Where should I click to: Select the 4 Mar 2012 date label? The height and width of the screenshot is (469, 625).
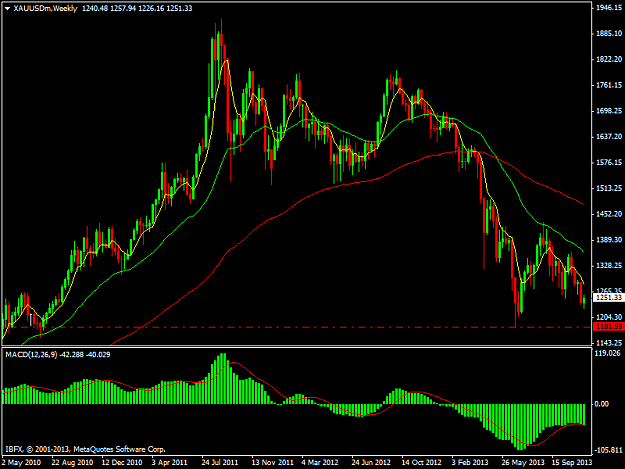click(320, 463)
